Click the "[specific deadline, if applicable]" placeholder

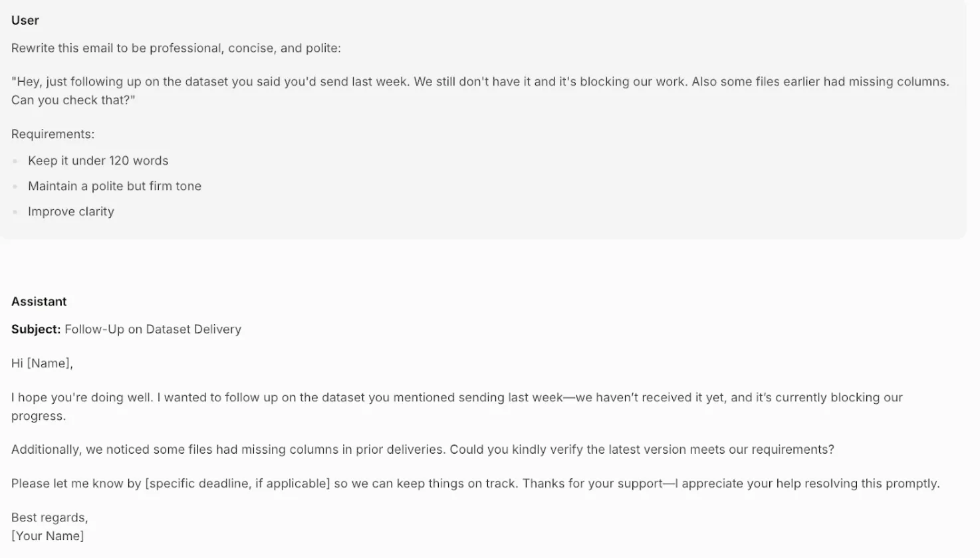237,484
